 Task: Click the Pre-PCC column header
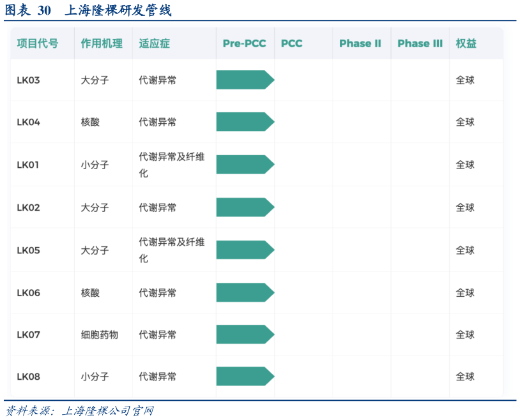[245, 43]
